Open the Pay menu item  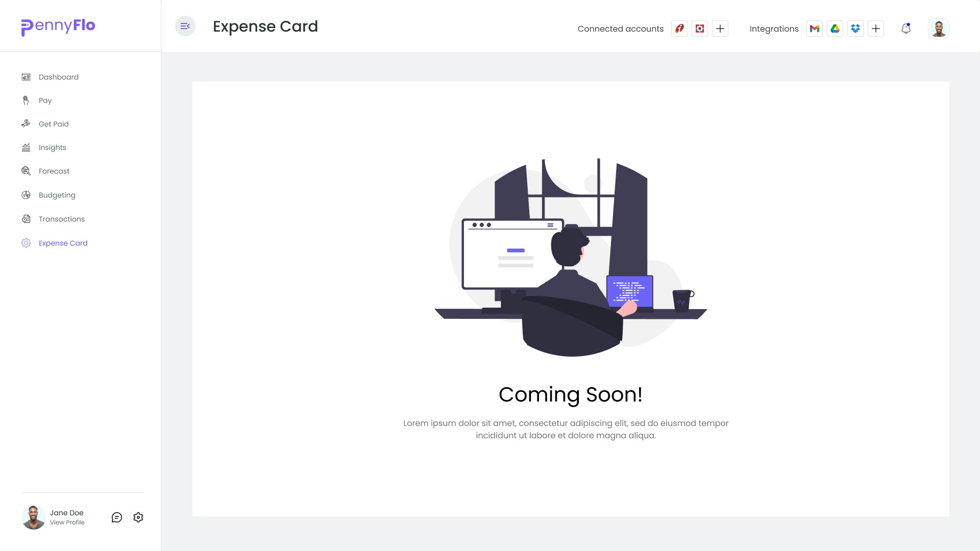pos(45,101)
